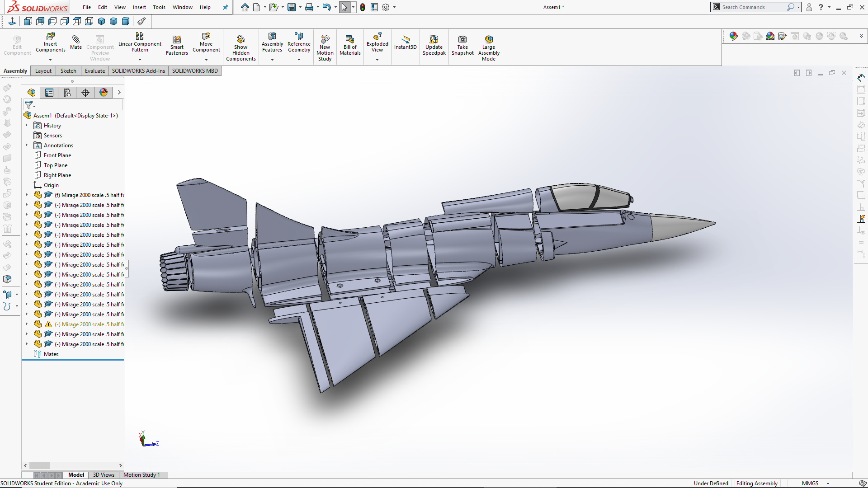Open the Reference Geometry tool

click(299, 43)
